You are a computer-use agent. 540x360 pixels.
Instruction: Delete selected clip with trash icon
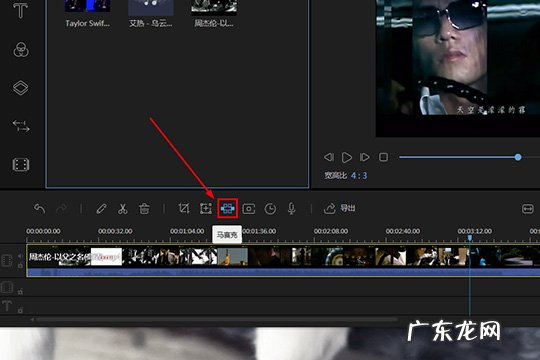(x=144, y=208)
